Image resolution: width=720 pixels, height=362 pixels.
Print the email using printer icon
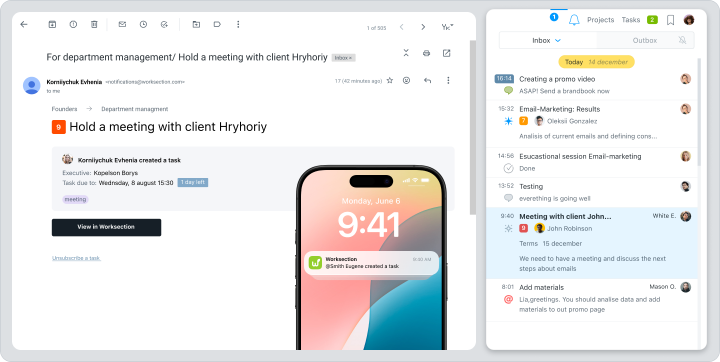click(426, 53)
